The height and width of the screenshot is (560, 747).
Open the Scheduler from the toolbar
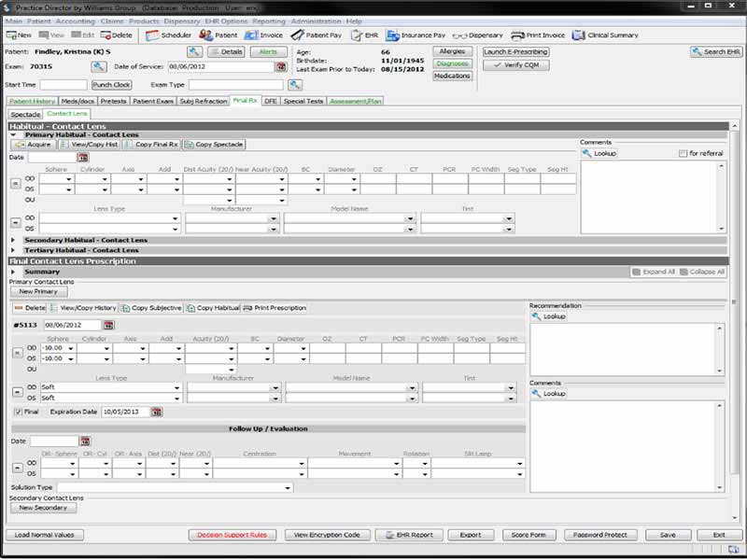(152, 35)
